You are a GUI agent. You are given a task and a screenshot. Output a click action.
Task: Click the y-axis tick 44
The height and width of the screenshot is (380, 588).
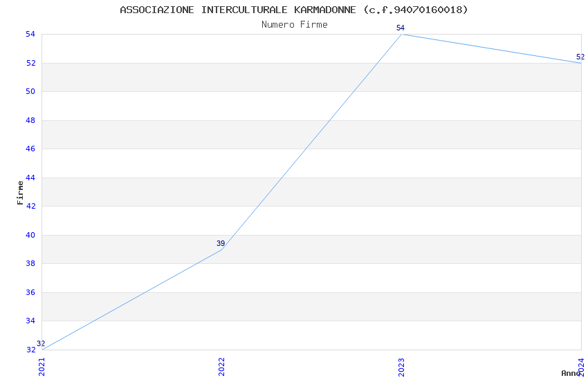point(30,178)
